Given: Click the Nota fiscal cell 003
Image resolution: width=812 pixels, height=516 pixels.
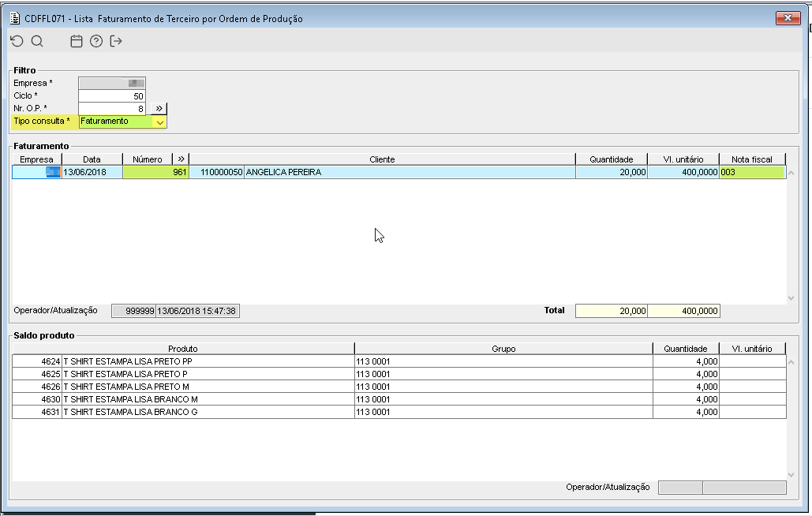Looking at the screenshot, I should 752,172.
